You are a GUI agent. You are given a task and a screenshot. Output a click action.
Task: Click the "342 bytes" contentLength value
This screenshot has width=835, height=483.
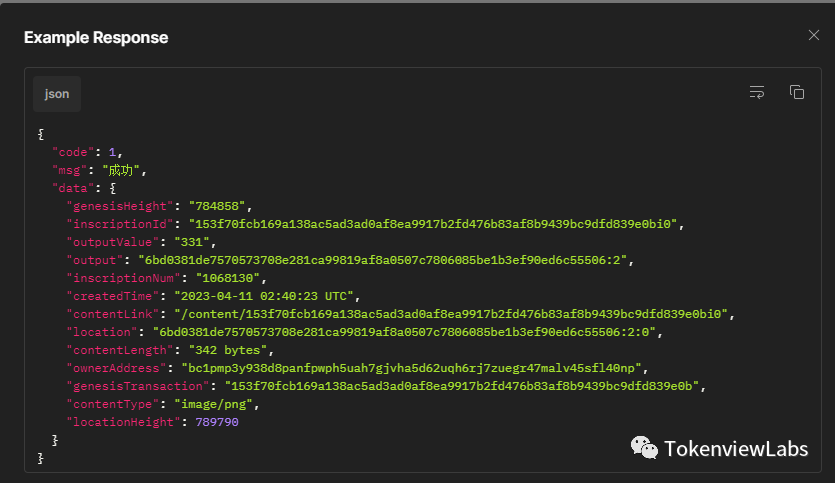228,350
